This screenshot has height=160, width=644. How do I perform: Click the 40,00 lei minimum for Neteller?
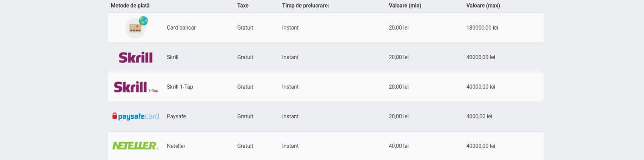(399, 146)
